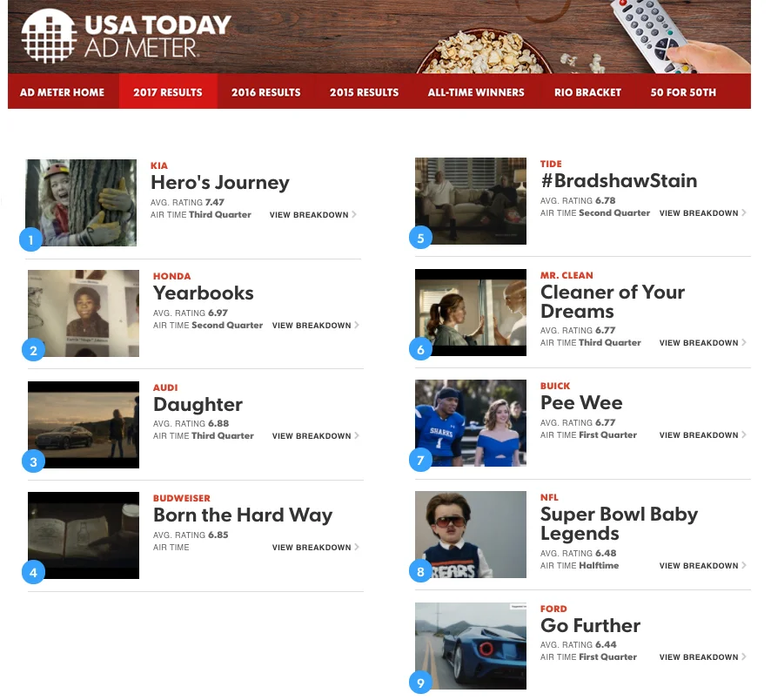The width and height of the screenshot is (771, 700).
Task: Open the Buick Pee Wee thumbnail
Action: [471, 423]
